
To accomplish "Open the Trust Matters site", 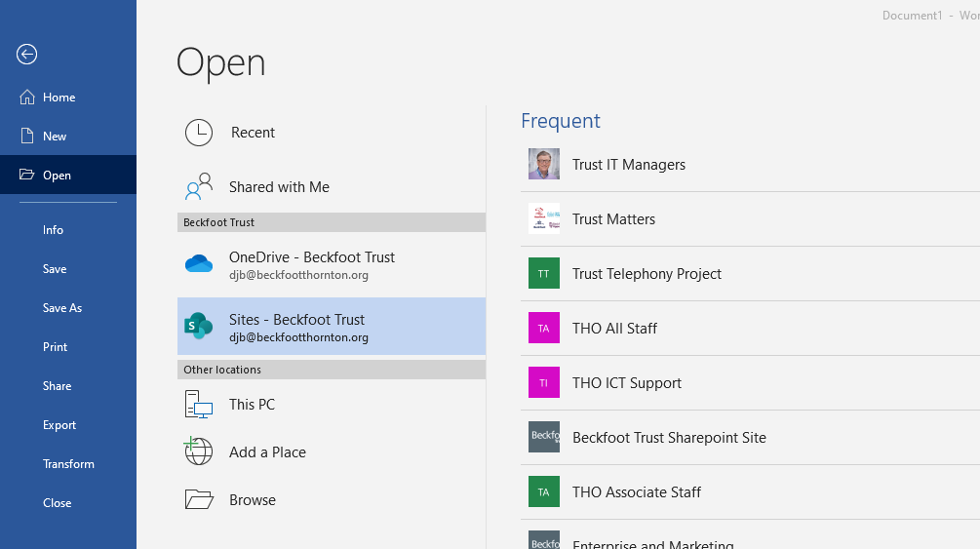I will coord(750,218).
